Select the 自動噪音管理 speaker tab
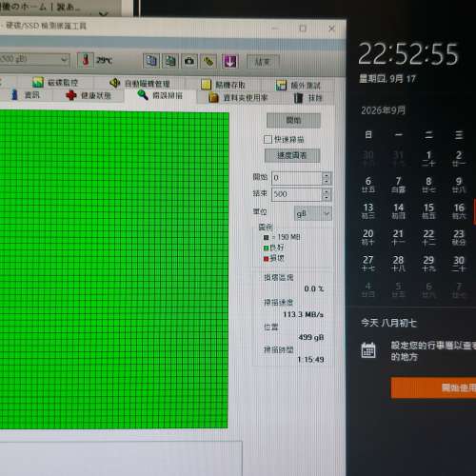Viewport: 476px width, 476px height. tap(140, 84)
